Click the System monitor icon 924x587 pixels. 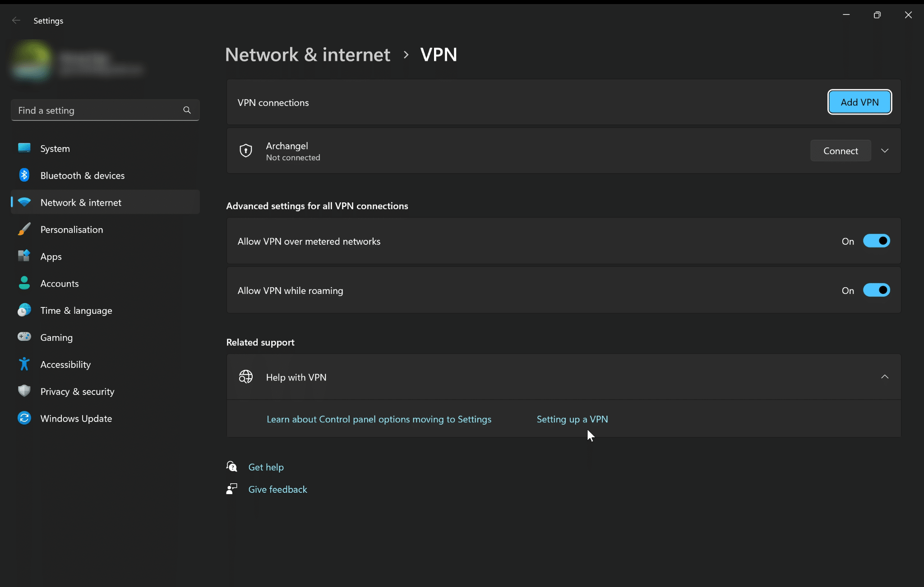[x=24, y=148]
